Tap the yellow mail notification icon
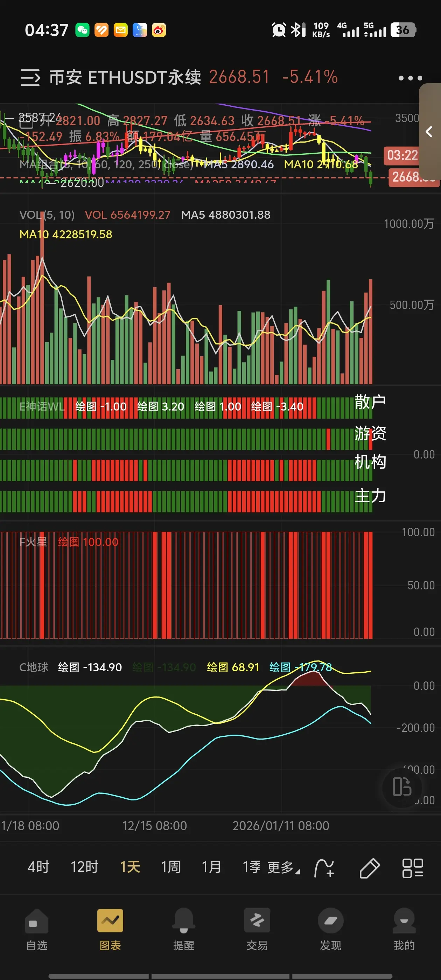This screenshot has width=441, height=980. (x=121, y=30)
